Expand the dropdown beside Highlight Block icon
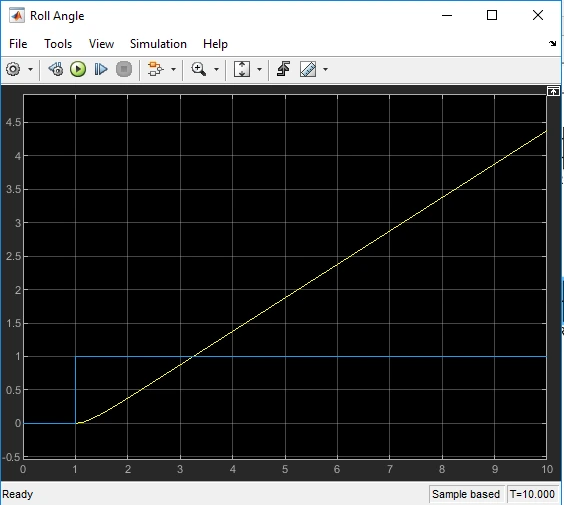 pyautogui.click(x=173, y=69)
